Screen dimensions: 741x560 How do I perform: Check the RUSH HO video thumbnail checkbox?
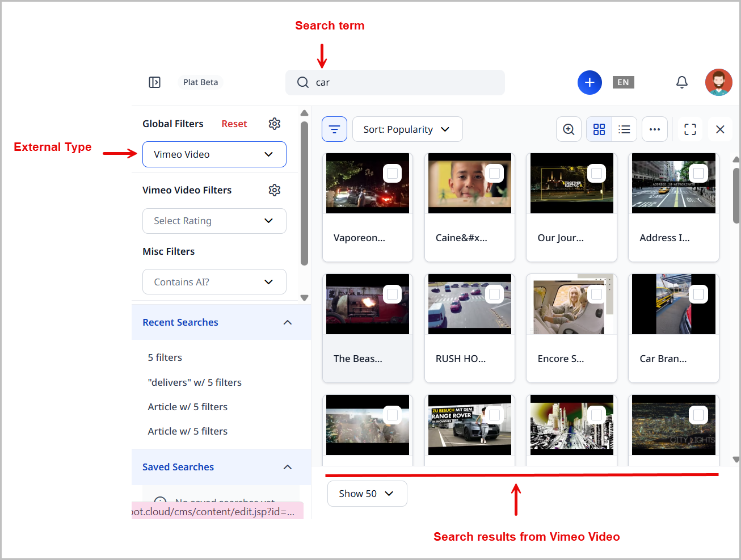pyautogui.click(x=494, y=294)
